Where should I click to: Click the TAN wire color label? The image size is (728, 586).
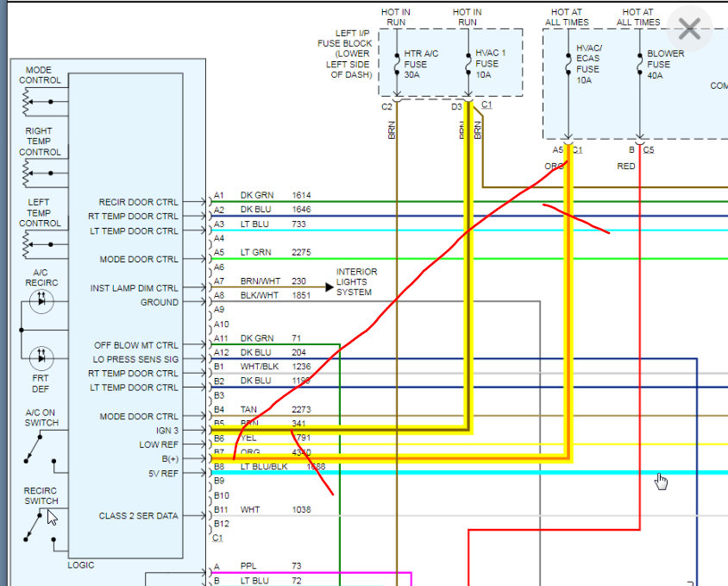[x=248, y=409]
